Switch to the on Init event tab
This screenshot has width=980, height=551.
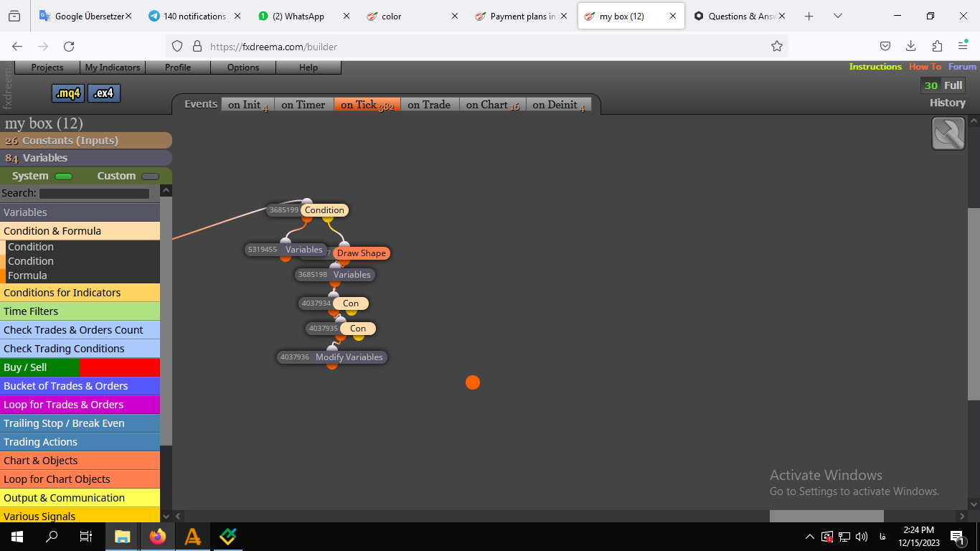[248, 105]
